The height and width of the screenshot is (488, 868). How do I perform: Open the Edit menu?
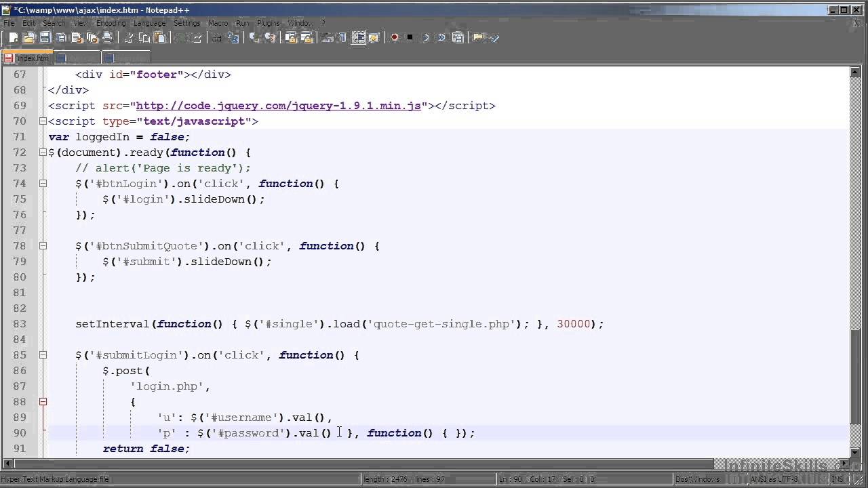28,23
